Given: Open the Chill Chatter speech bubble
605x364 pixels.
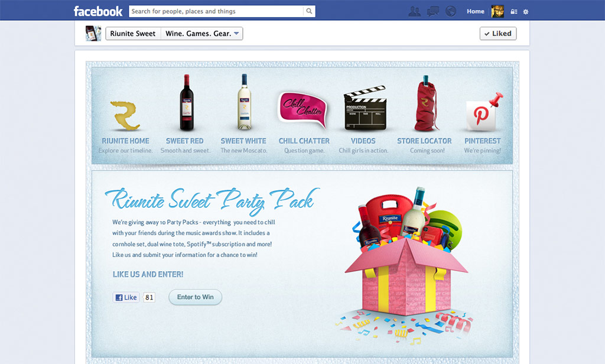Looking at the screenshot, I should (302, 110).
